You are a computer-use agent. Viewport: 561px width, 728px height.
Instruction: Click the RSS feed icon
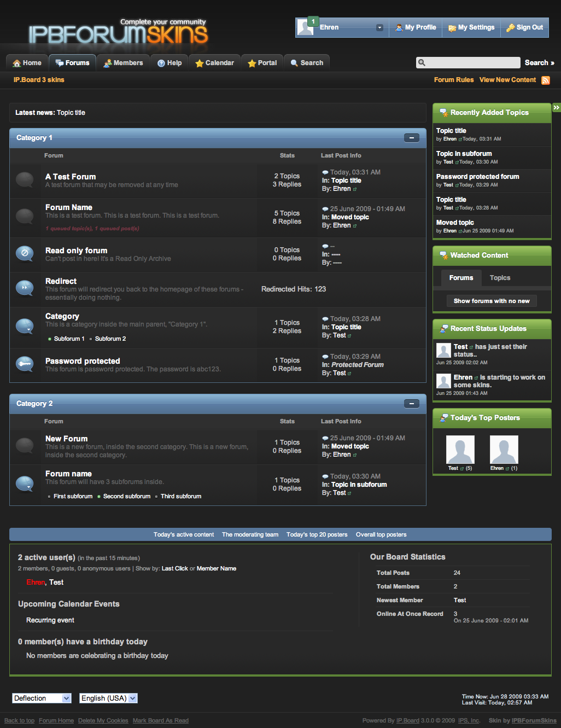pyautogui.click(x=545, y=80)
